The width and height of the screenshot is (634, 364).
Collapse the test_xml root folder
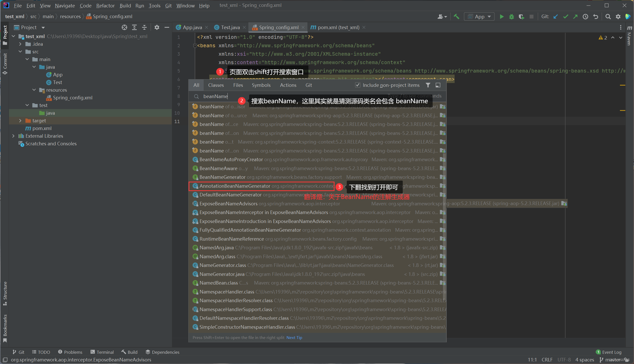click(x=14, y=36)
